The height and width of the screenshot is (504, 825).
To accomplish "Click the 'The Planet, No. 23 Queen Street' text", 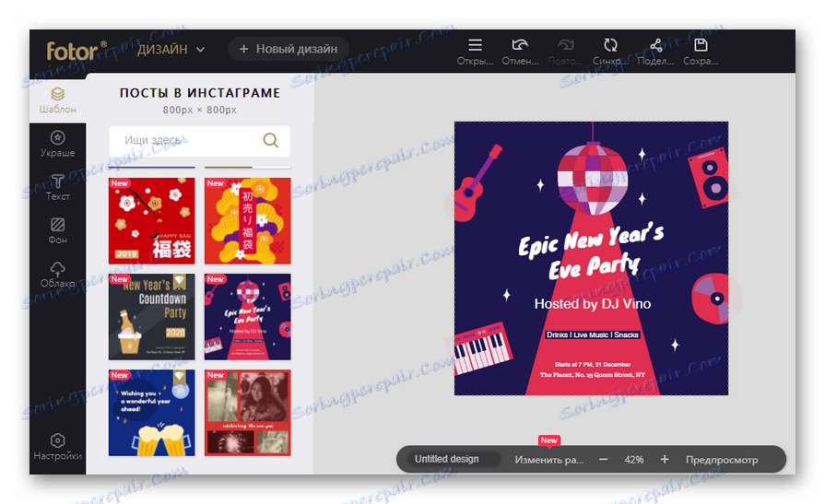I will (x=593, y=375).
